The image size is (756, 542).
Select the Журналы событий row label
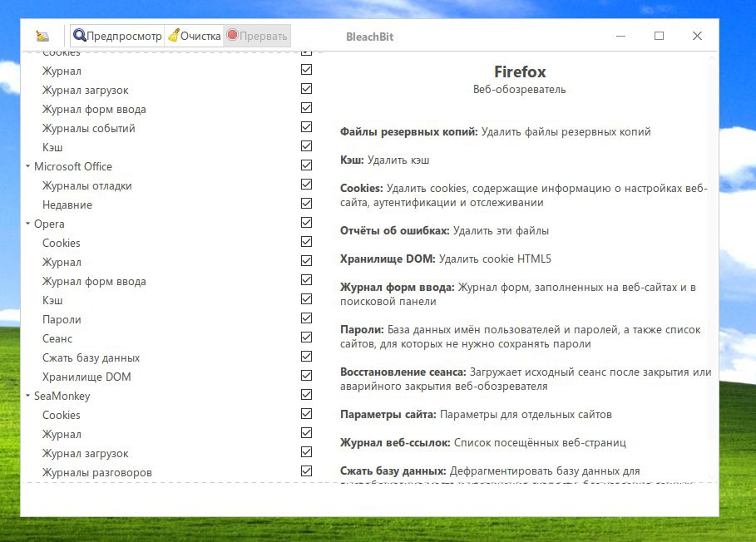click(89, 128)
